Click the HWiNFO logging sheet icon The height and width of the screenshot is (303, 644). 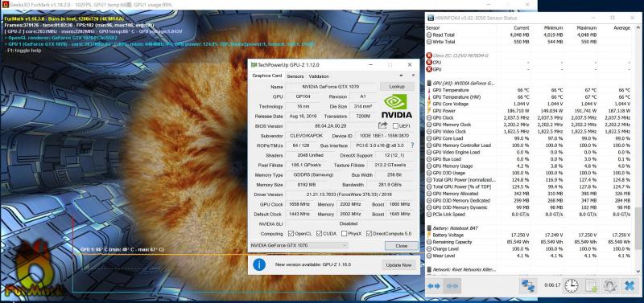(590, 285)
